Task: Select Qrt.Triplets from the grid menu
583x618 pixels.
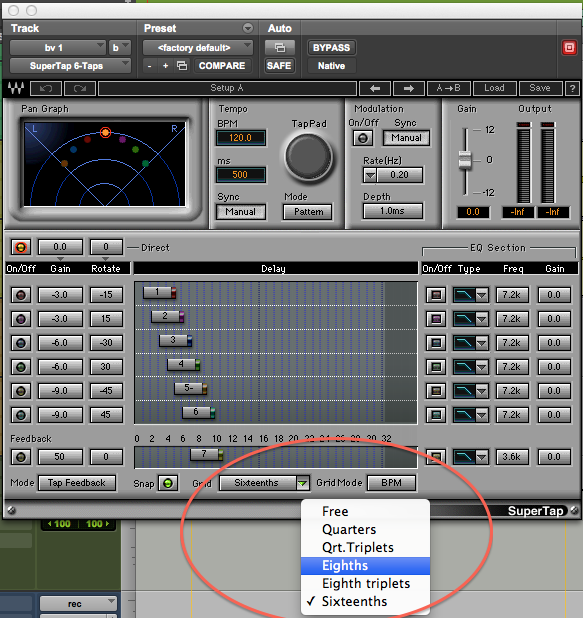Action: [x=365, y=547]
